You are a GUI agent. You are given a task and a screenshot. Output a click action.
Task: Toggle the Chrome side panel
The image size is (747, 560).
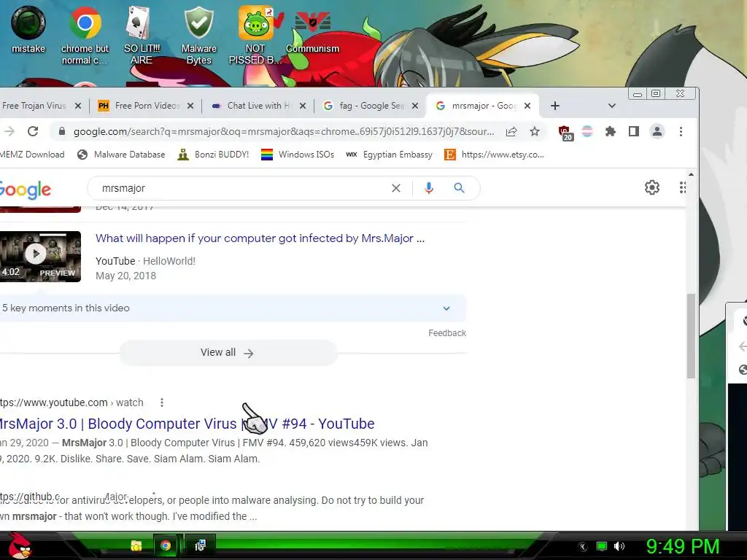[634, 131]
